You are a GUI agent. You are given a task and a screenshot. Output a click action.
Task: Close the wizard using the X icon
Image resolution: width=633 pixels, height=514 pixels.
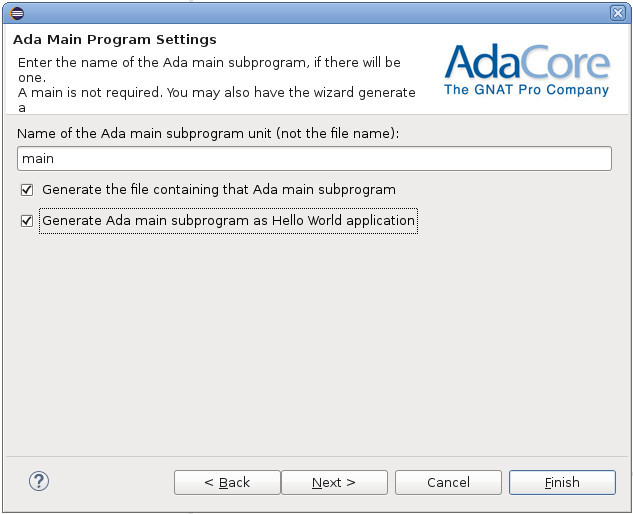coord(617,12)
